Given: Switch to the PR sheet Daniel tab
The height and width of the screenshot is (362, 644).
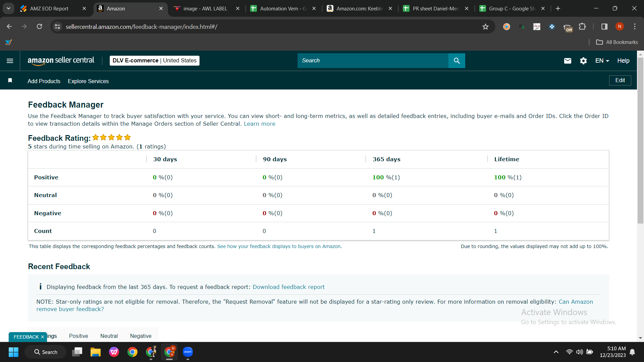Looking at the screenshot, I should pyautogui.click(x=435, y=8).
